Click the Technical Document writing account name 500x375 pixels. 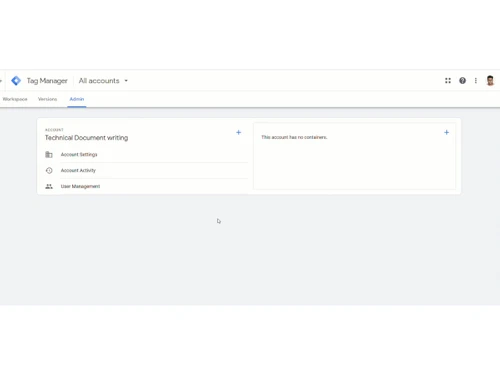tap(86, 138)
